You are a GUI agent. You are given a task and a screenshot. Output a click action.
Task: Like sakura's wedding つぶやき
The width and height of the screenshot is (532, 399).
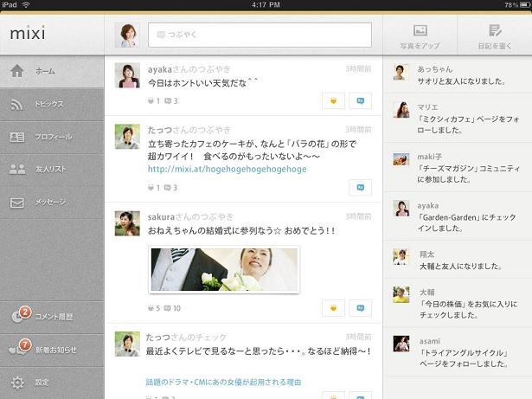click(x=333, y=308)
